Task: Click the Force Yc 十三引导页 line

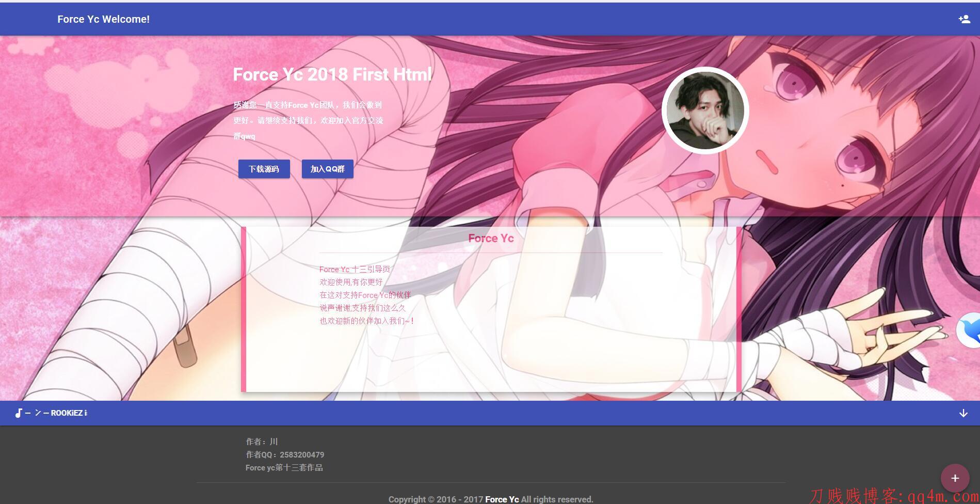Action: point(355,269)
